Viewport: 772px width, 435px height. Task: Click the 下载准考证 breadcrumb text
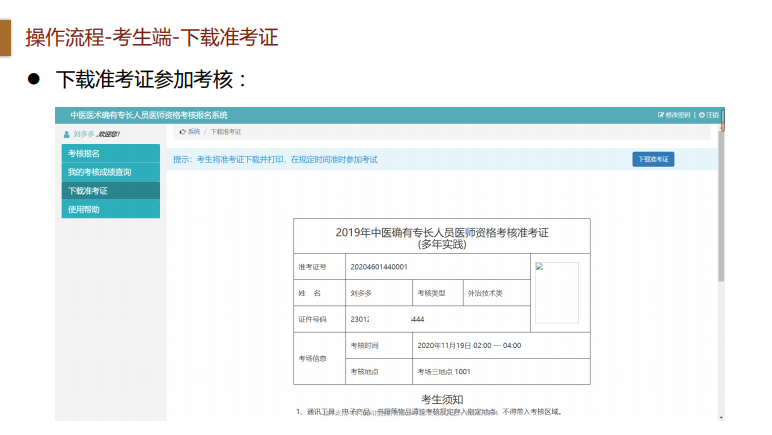click(x=226, y=132)
